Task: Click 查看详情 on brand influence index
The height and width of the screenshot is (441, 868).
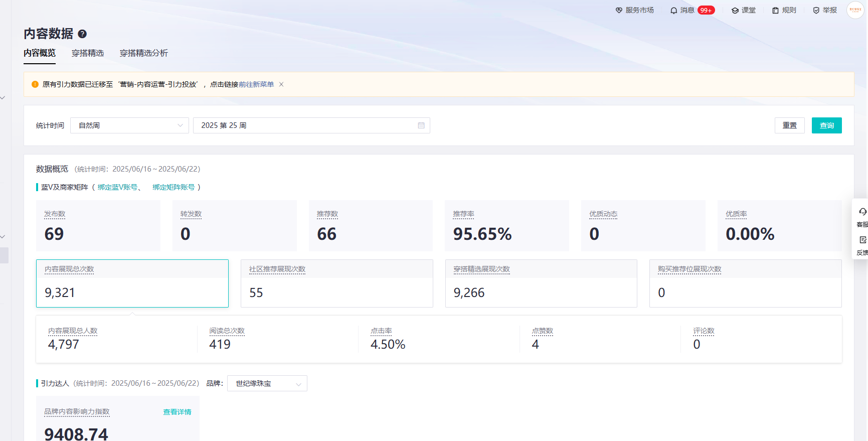Action: [177, 412]
